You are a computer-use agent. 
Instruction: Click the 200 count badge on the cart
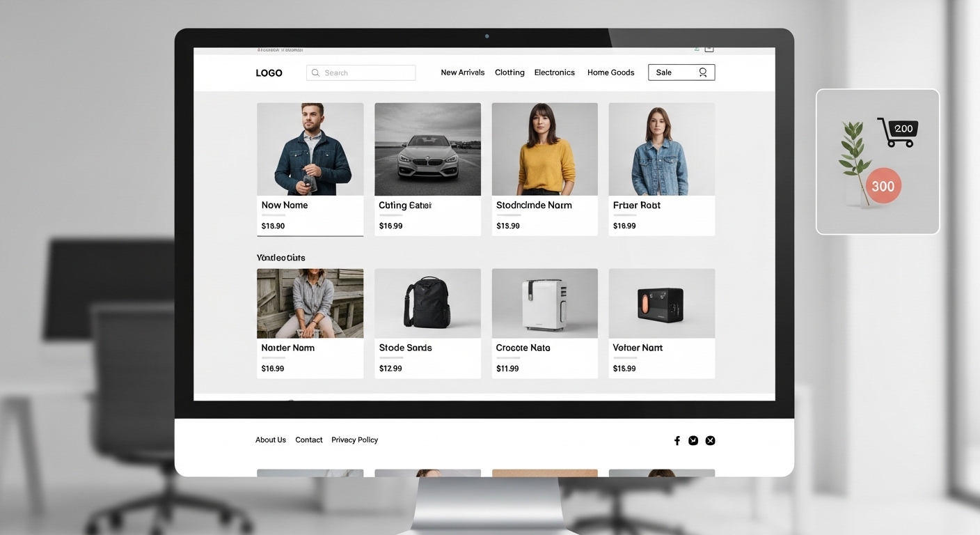point(903,128)
